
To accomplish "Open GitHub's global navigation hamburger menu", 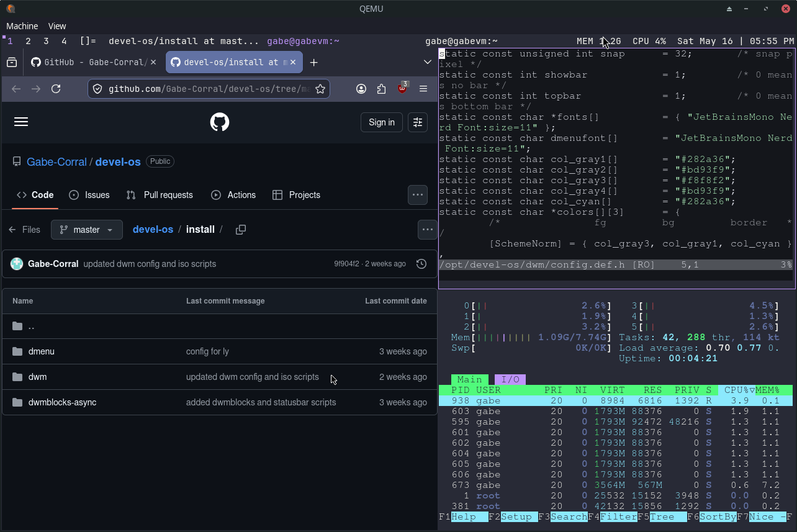I will pyautogui.click(x=21, y=122).
